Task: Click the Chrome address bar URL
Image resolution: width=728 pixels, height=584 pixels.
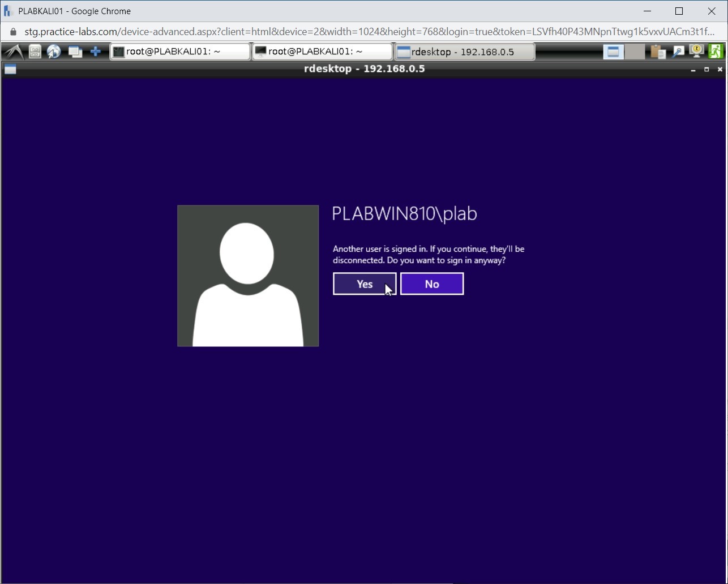Action: (x=368, y=32)
